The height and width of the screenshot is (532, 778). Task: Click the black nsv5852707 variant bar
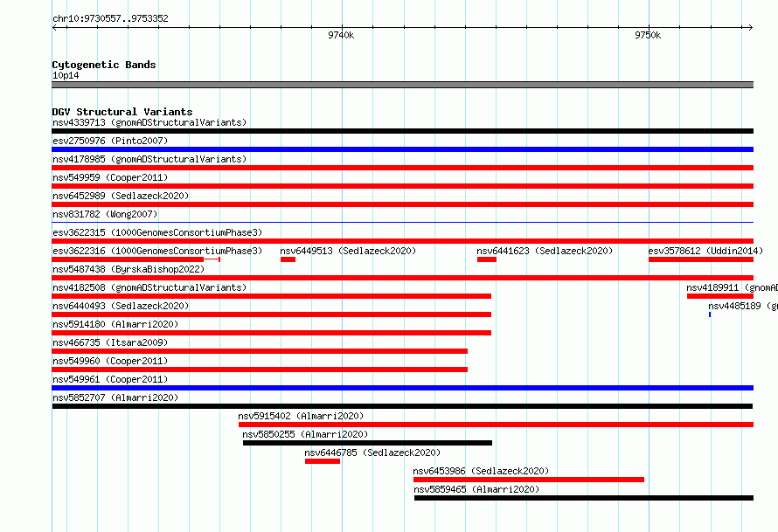[402, 406]
